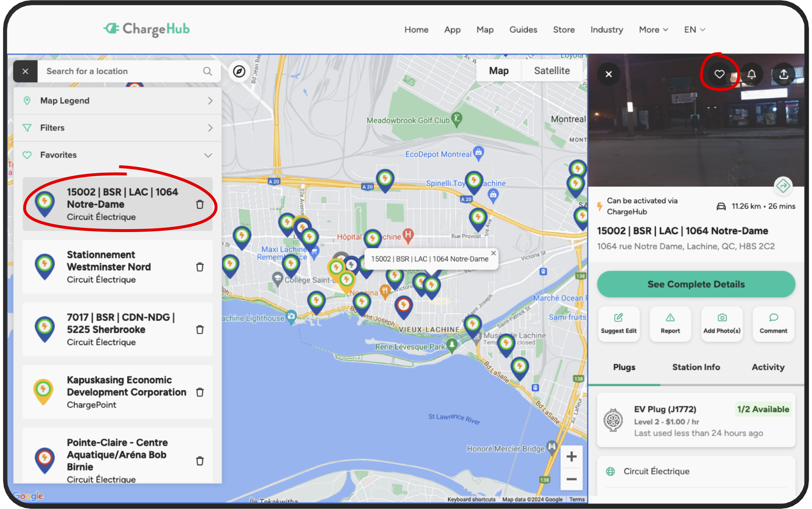812x509 pixels.
Task: Select the compass icon on the map
Action: point(239,71)
